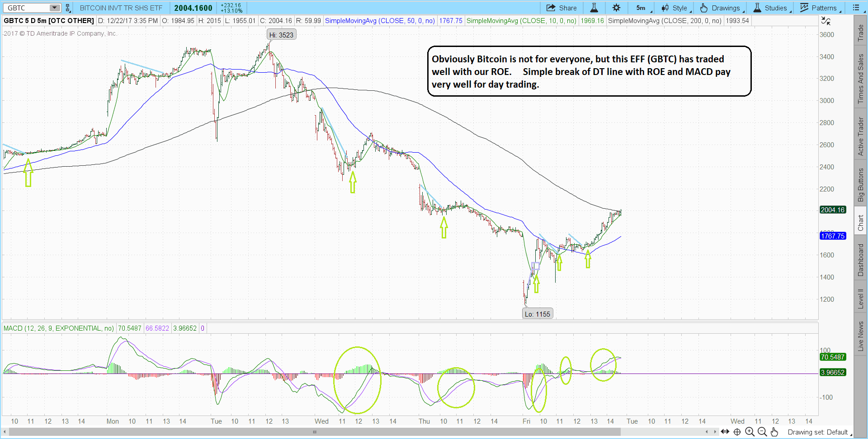
Task: Switch to the Trade side tab
Action: [x=861, y=33]
